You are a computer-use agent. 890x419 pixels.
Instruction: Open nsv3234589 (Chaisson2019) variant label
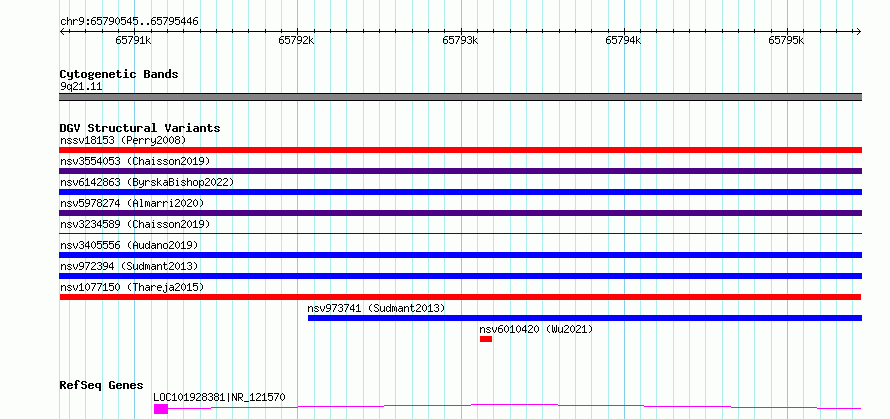[135, 224]
